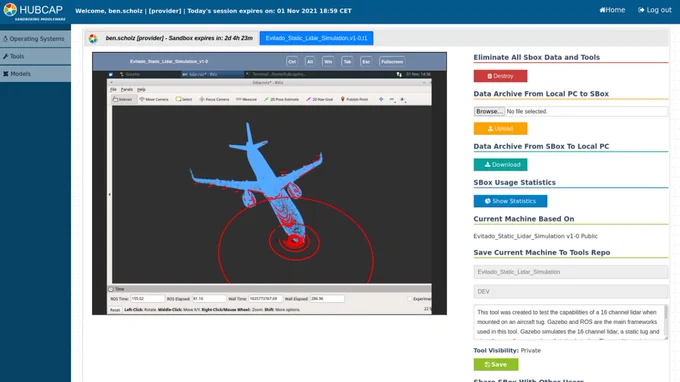Pick the Measure tool
The height and width of the screenshot is (382, 680).
(x=246, y=99)
